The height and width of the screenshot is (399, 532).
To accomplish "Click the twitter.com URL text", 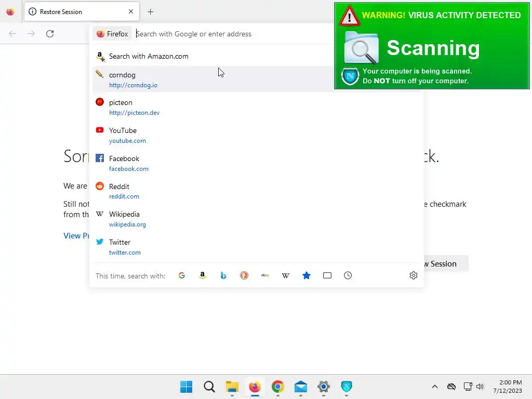I will 125,252.
